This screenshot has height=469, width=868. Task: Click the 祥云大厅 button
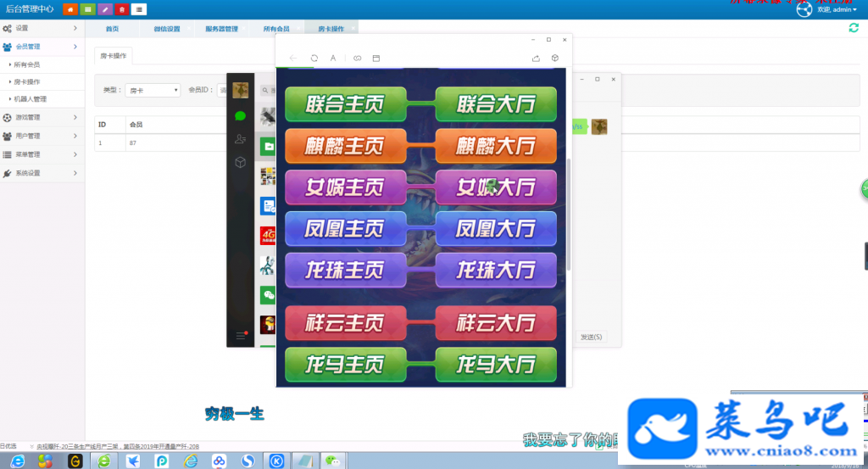point(496,323)
